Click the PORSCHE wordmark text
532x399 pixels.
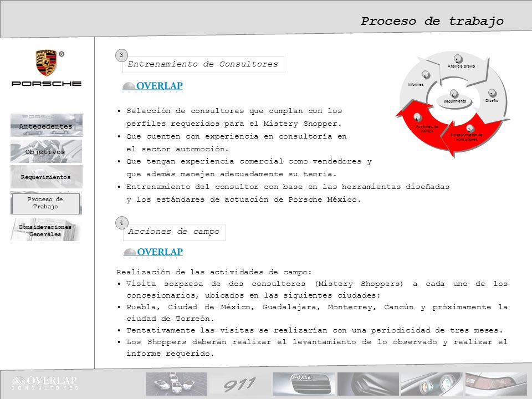pos(47,84)
